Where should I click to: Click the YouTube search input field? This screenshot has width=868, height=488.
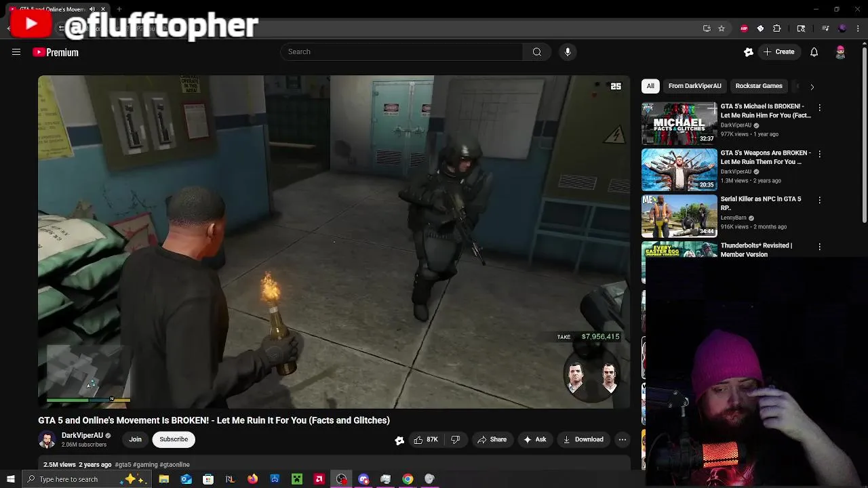coord(401,52)
